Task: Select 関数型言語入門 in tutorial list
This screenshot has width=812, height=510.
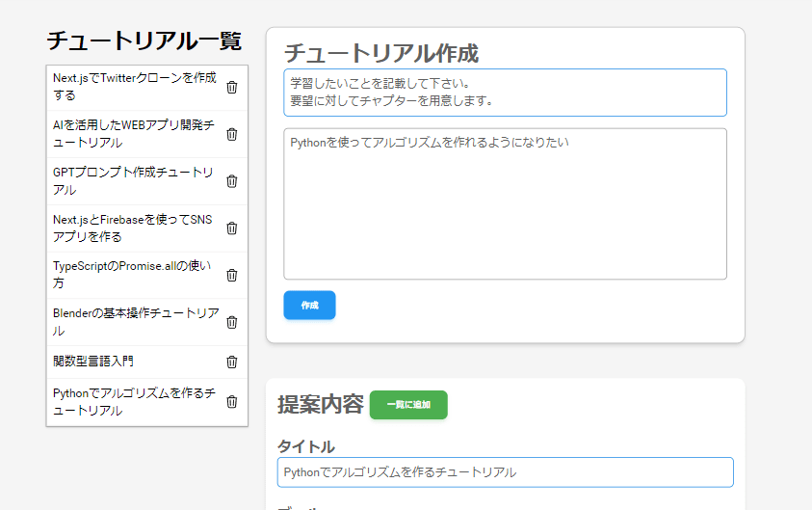Action: coord(93,362)
